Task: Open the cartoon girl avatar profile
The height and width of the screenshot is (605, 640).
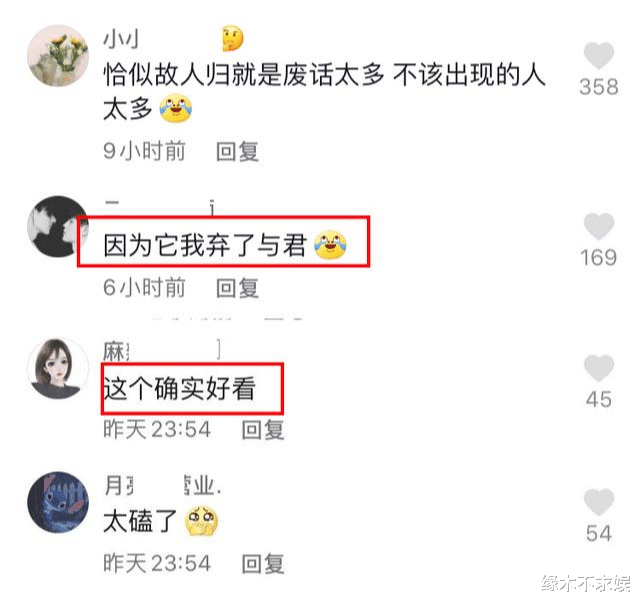Action: point(58,368)
